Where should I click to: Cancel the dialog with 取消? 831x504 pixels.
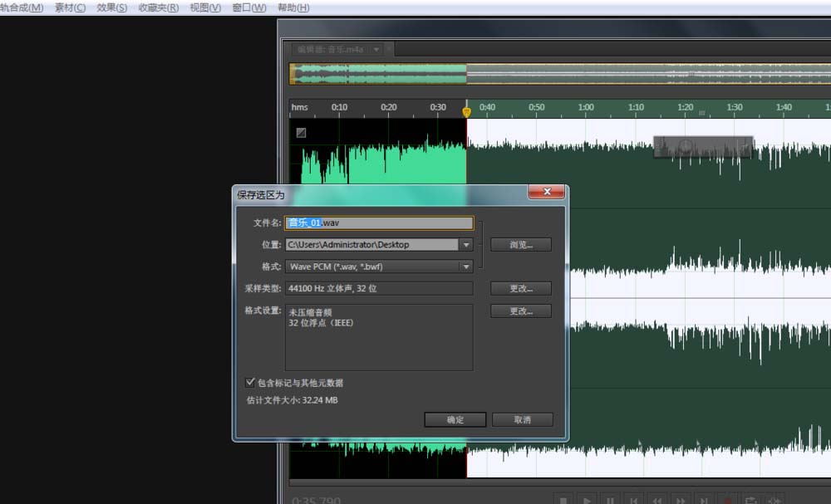point(522,420)
